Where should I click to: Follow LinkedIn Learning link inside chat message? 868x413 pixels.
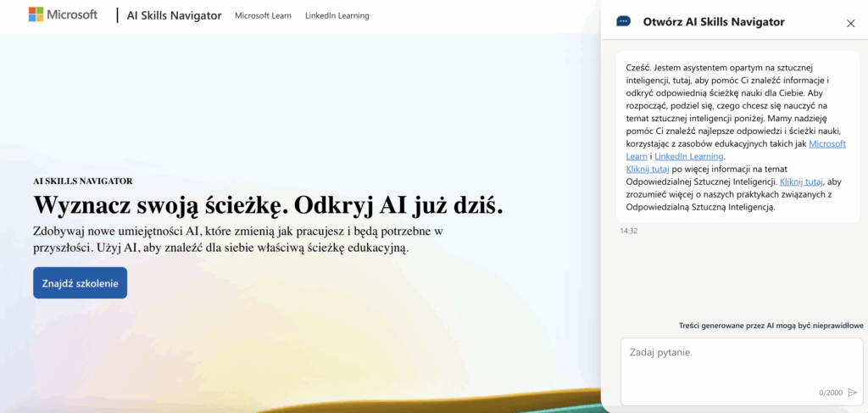click(x=688, y=157)
